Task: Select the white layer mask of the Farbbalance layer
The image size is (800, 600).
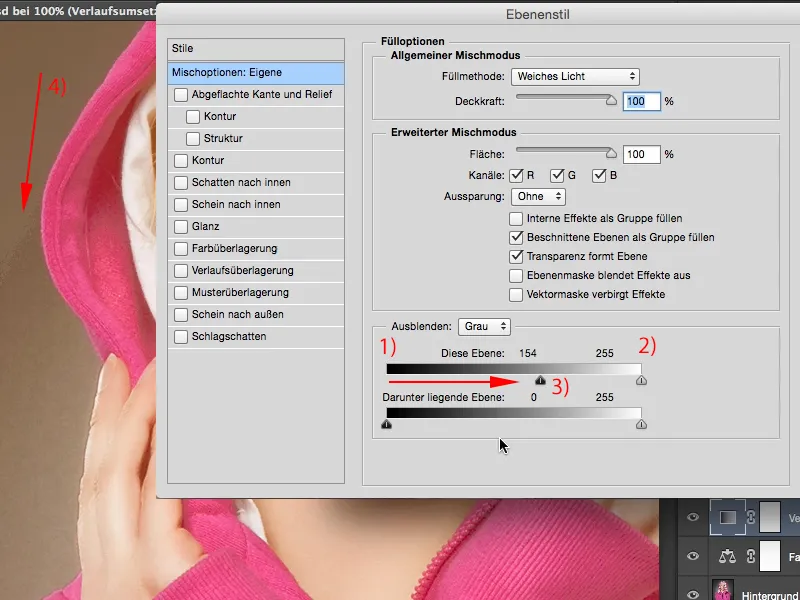Action: pyautogui.click(x=769, y=555)
